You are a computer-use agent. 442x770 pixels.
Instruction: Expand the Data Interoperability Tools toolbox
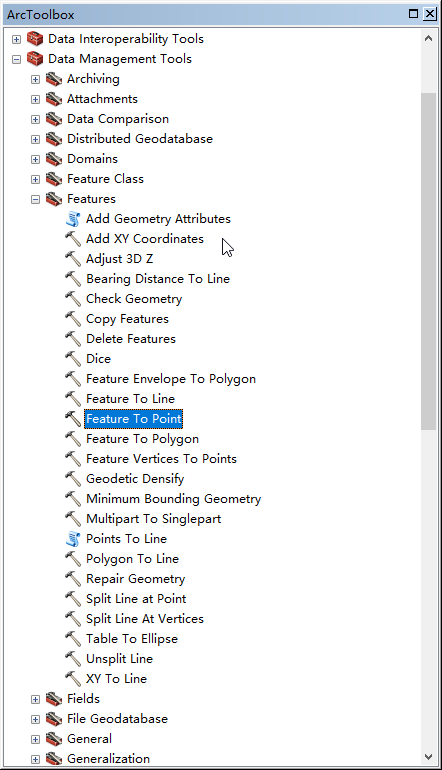pyautogui.click(x=16, y=39)
